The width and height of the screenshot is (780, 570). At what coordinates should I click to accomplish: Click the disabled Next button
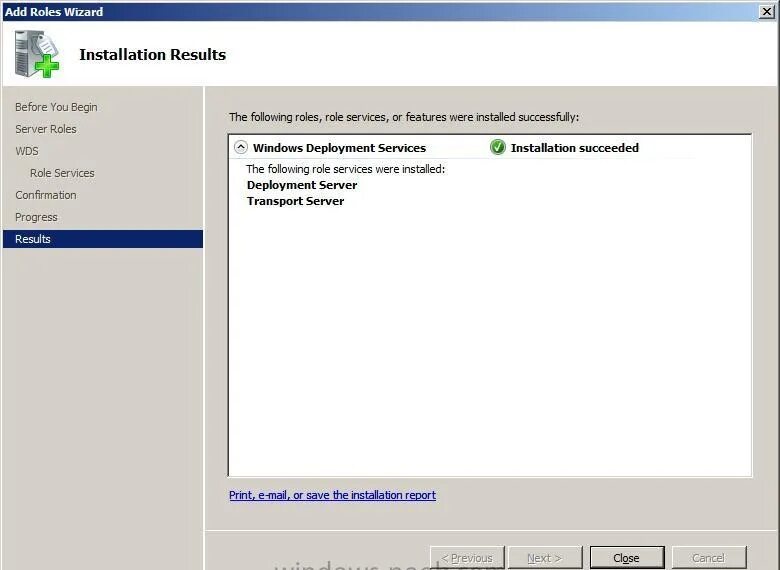click(x=545, y=558)
